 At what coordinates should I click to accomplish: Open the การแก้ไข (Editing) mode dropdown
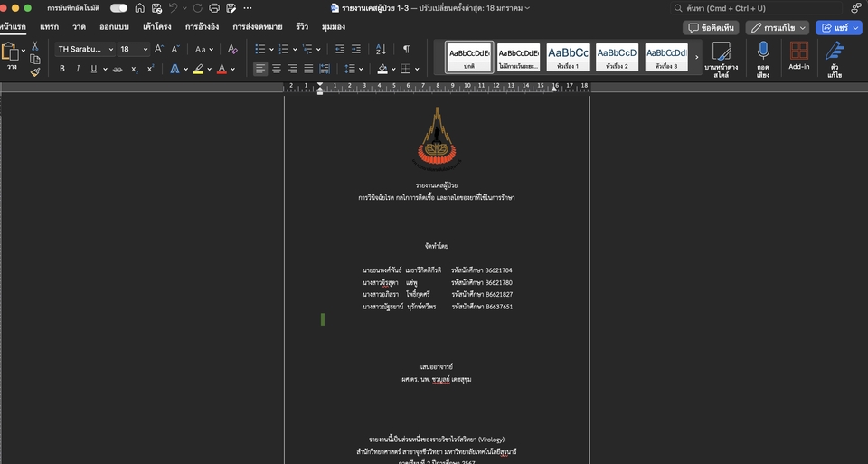778,27
